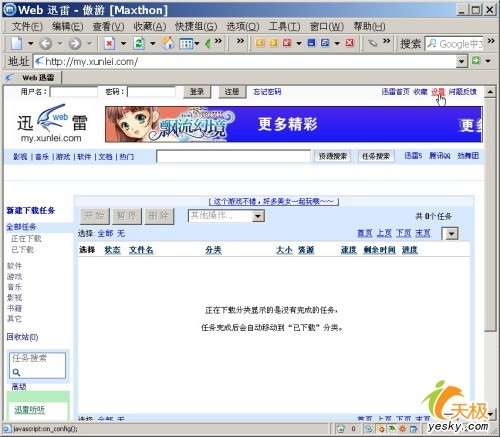The image size is (500, 437).
Task: Click the Forward navigation arrow icon
Action: tap(75, 43)
